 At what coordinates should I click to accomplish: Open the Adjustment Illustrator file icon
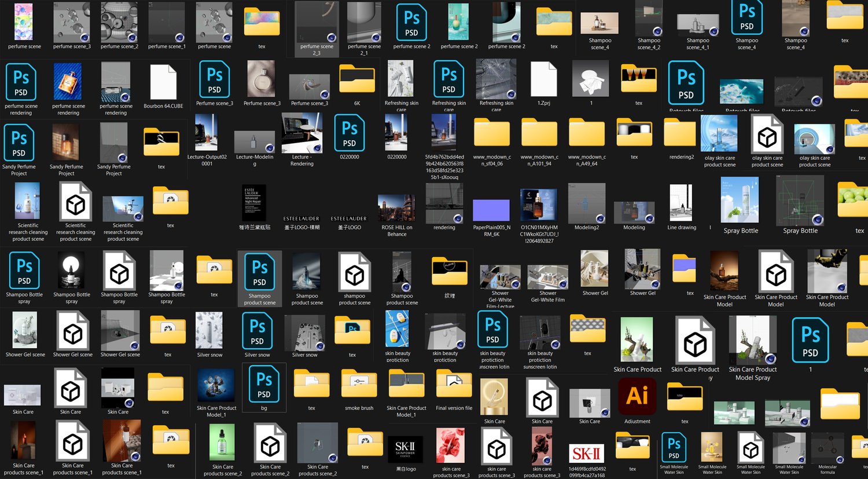pyautogui.click(x=637, y=396)
